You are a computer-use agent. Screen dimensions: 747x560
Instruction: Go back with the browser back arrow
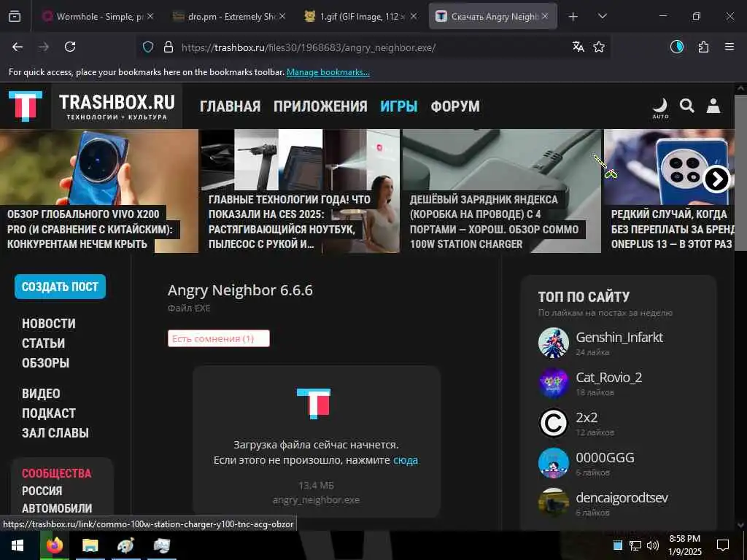point(18,47)
